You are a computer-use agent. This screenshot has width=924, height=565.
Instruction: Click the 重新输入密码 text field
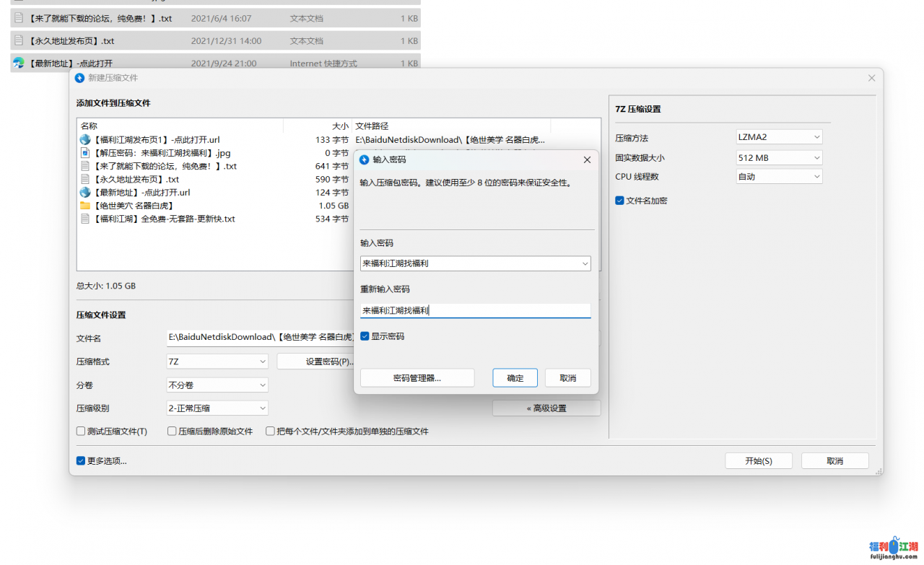475,311
